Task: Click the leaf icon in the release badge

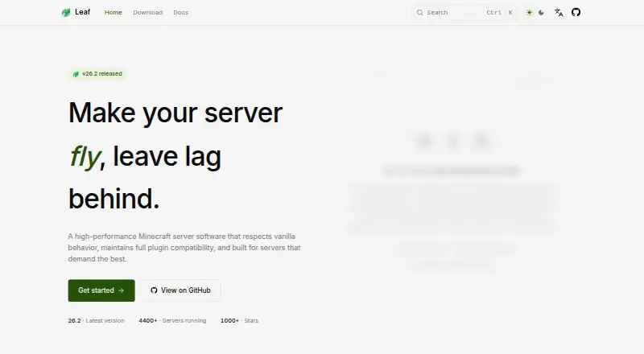Action: 76,74
